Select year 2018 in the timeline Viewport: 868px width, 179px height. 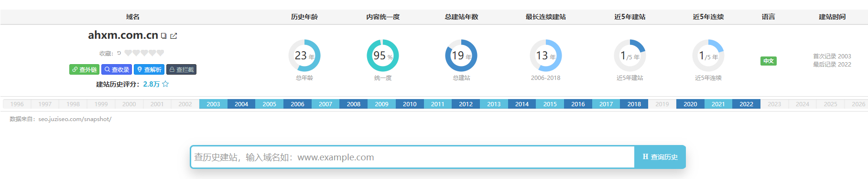[634, 104]
